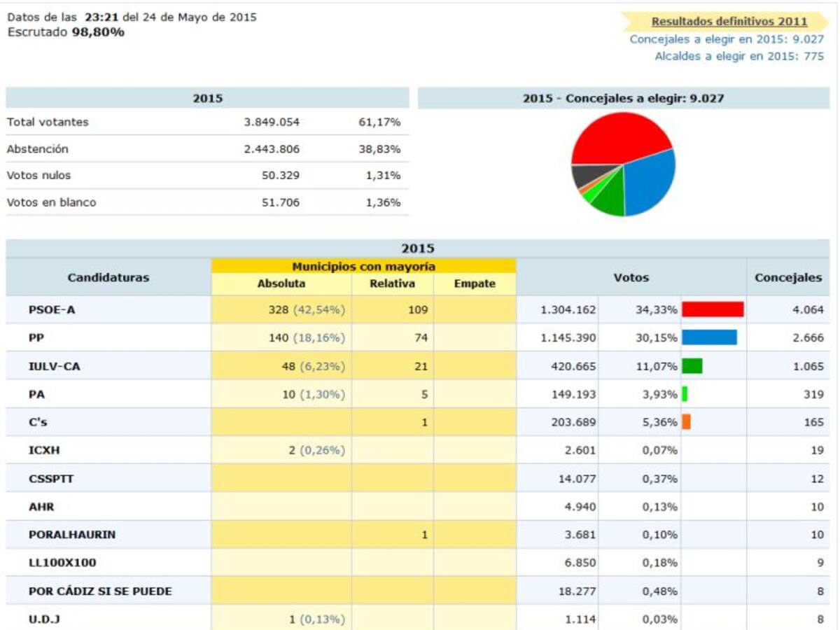This screenshot has height=630, width=840.
Task: Click the PORALHAURIN candidature name
Action: tap(72, 534)
